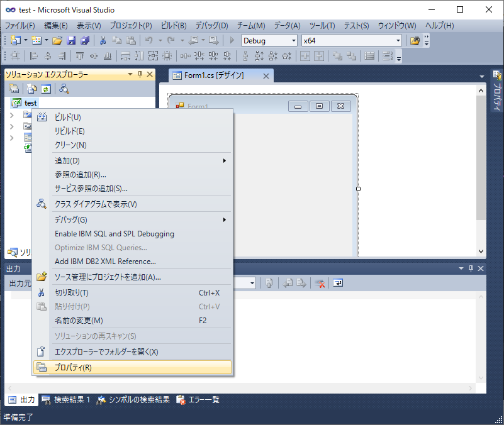Screen dimensions: 504x425
Task: Toggle Word Wrap in the Output pane
Action: pyautogui.click(x=338, y=283)
